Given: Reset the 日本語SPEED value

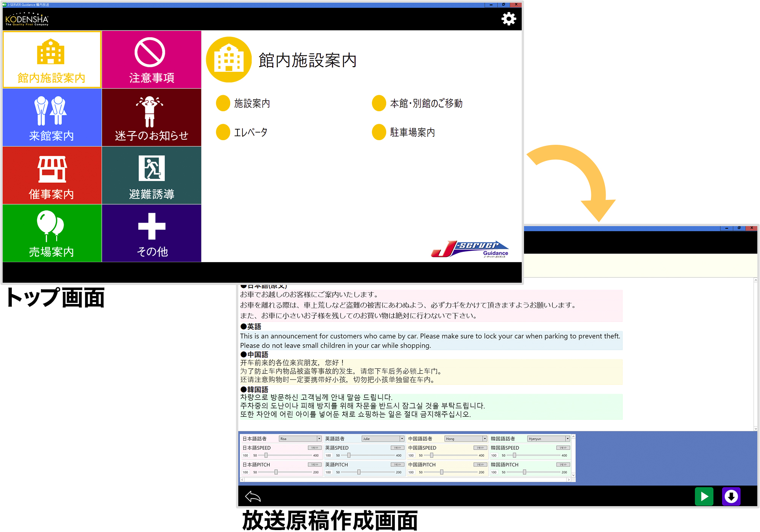Looking at the screenshot, I should coord(315,448).
